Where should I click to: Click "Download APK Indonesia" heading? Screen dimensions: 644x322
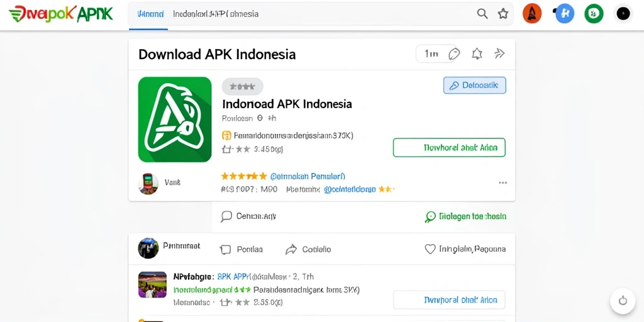(217, 54)
